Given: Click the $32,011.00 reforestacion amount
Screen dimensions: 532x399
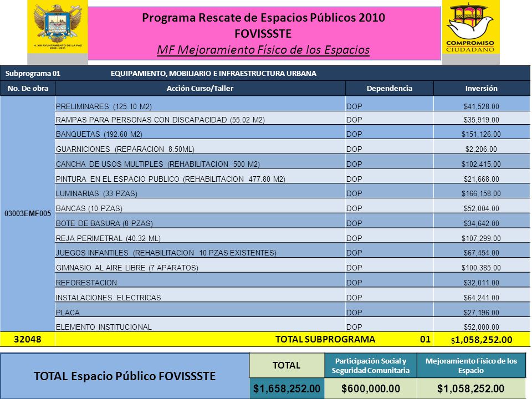Looking at the screenshot, I should tap(481, 283).
